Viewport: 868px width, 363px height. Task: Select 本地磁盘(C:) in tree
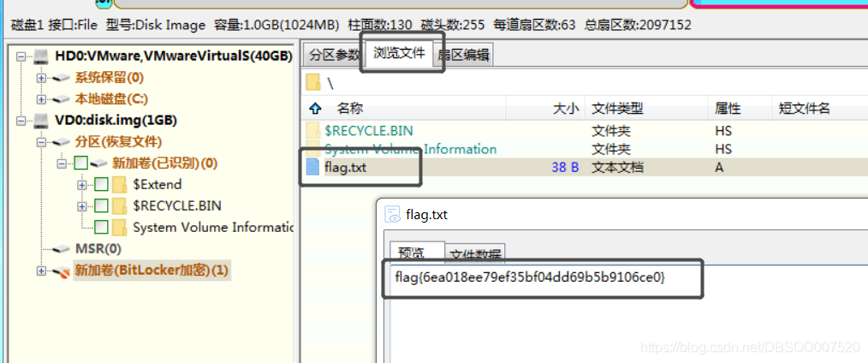pos(112,99)
